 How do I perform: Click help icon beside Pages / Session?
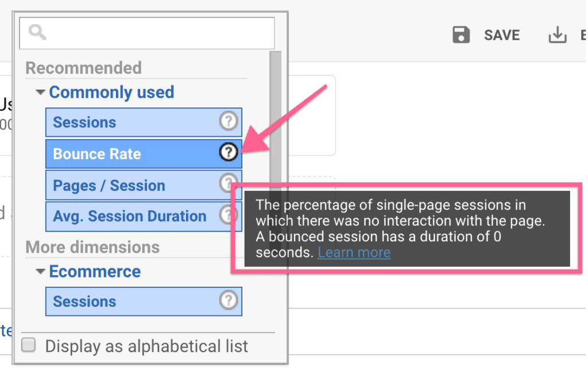click(x=229, y=183)
